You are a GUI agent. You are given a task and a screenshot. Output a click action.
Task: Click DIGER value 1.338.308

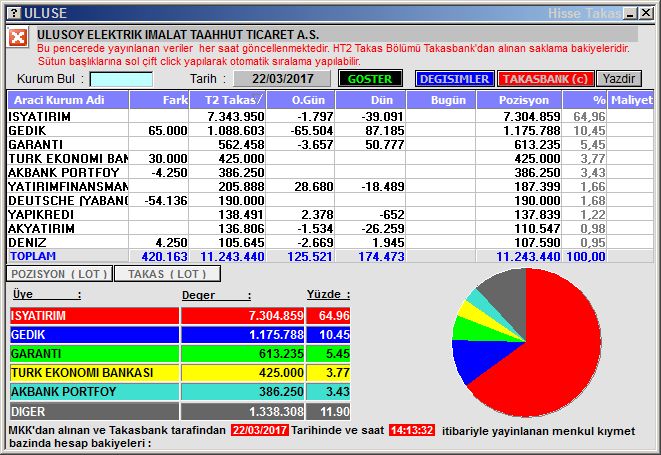coord(276,411)
